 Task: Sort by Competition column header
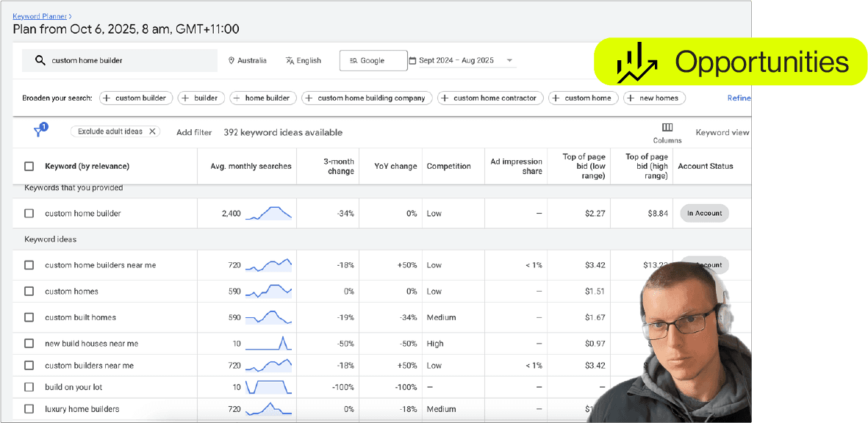[x=448, y=167]
